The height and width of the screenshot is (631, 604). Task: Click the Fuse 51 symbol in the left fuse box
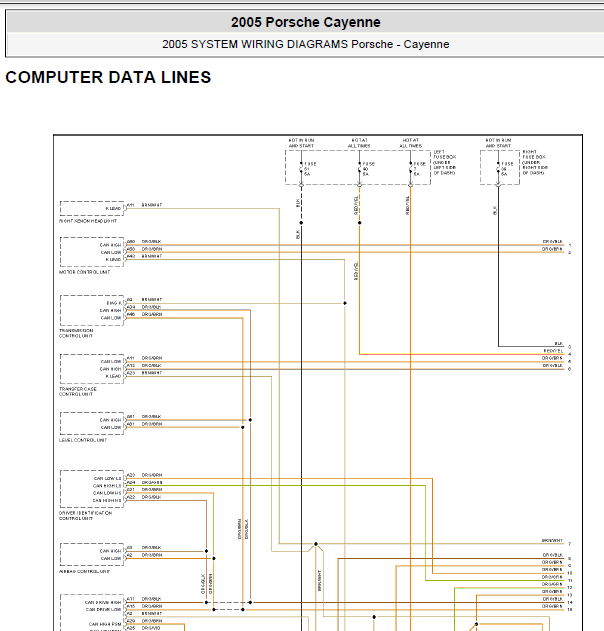301,169
